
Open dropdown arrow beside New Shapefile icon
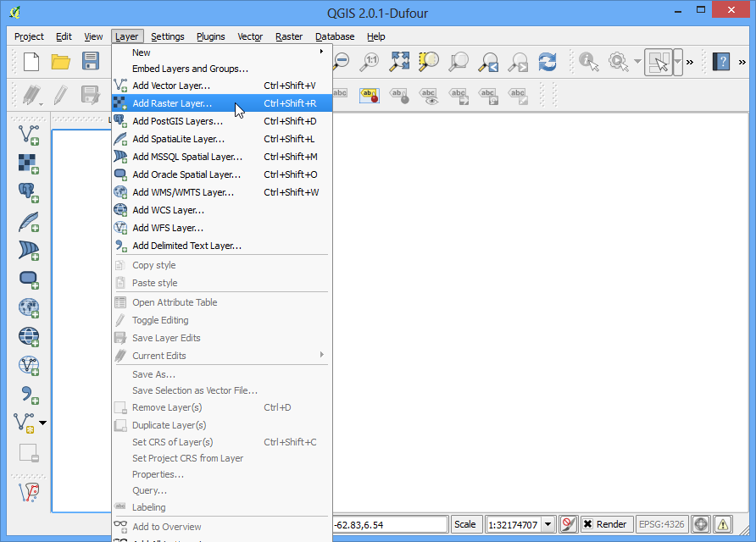pos(42,423)
